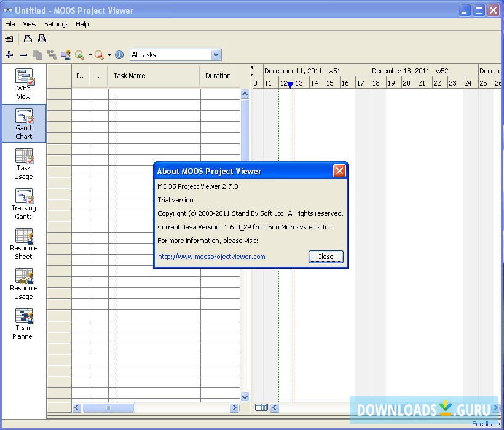The image size is (504, 430).
Task: Close the About MOOS Project Viewer dialog
Action: pos(326,257)
